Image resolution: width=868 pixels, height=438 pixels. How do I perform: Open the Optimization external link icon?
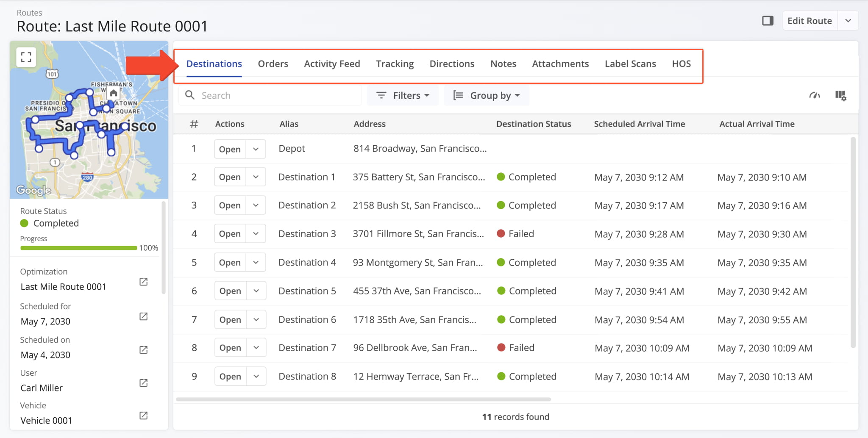point(144,282)
